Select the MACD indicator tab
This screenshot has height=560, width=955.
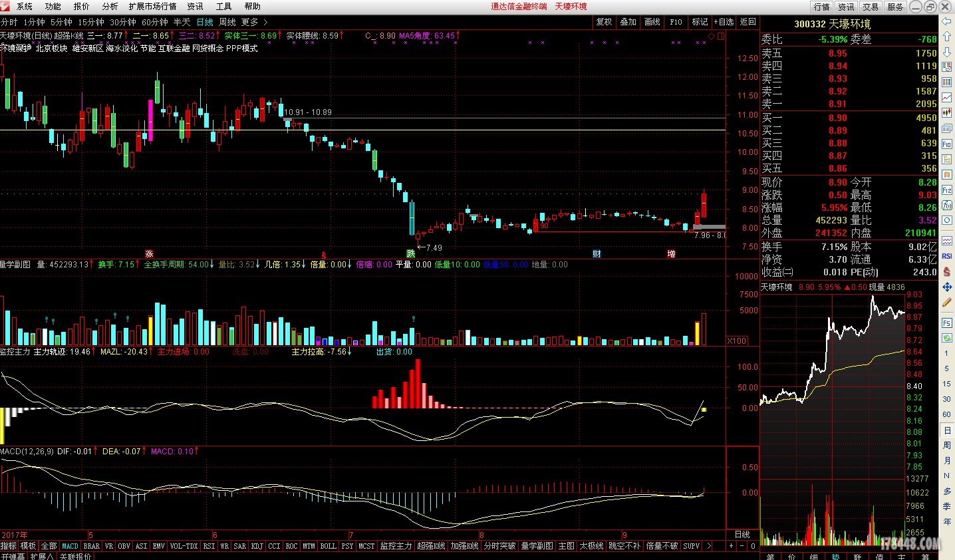[x=70, y=546]
